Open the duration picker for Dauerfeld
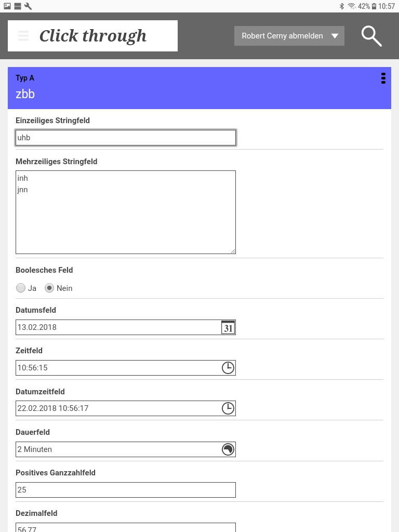Screen dimensions: 399x532 tap(228, 449)
